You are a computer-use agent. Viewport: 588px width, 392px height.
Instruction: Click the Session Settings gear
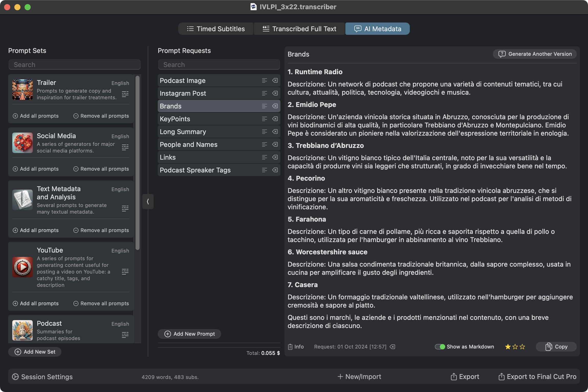tap(15, 377)
